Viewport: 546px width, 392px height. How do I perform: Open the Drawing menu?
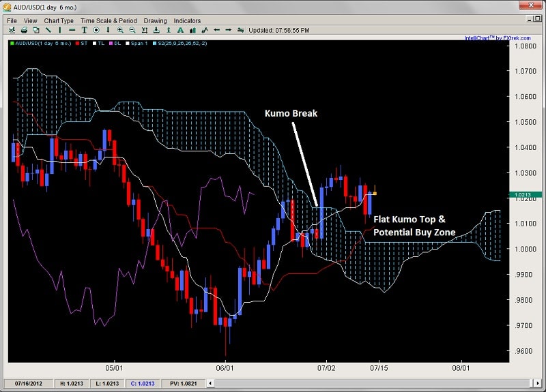point(156,21)
